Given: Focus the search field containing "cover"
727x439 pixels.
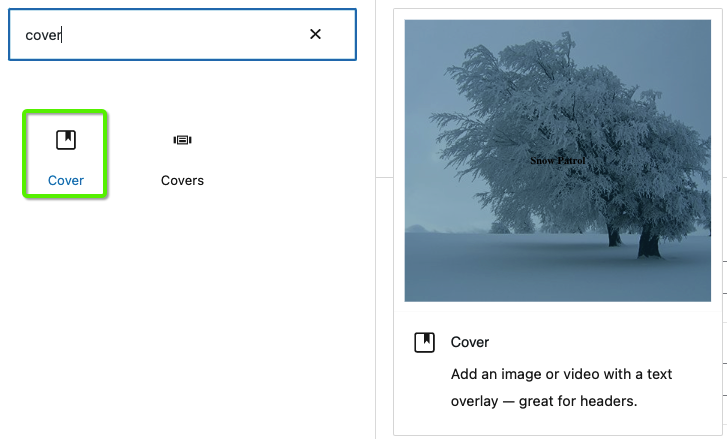Looking at the screenshot, I should 182,34.
